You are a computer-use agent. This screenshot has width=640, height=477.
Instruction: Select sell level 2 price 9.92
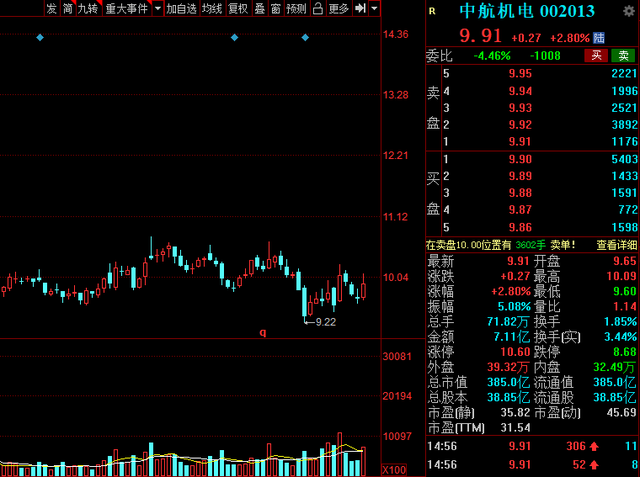coord(520,124)
